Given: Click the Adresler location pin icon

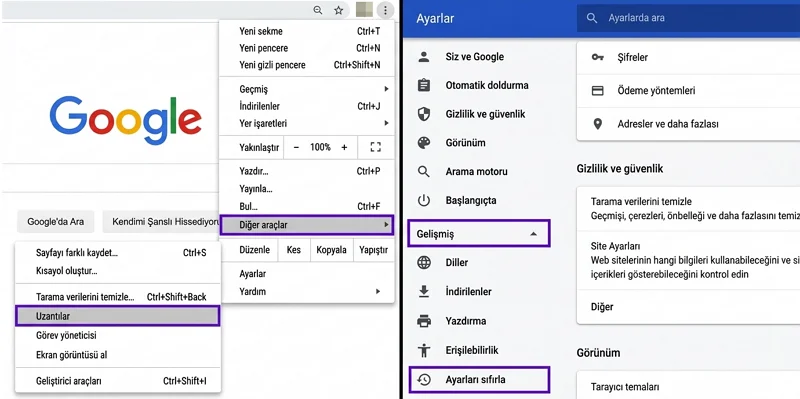Looking at the screenshot, I should coord(597,124).
